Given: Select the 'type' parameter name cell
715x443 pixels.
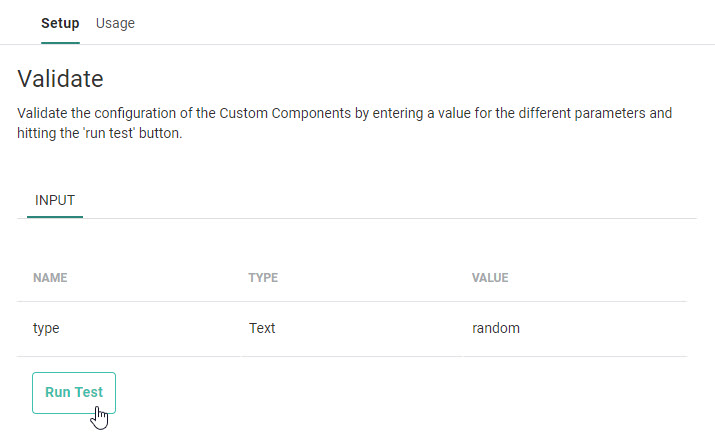Looking at the screenshot, I should coord(47,328).
